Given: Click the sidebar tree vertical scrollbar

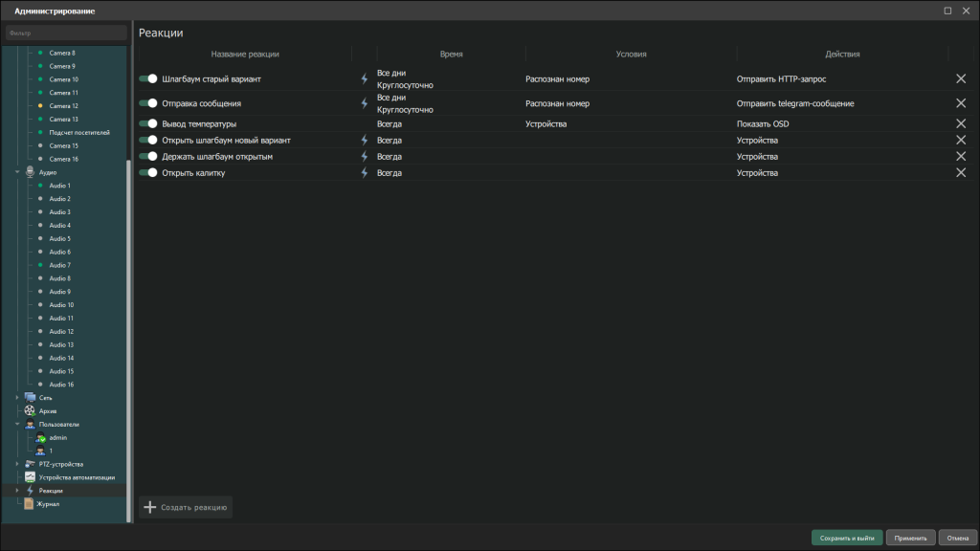Looking at the screenshot, I should [129, 341].
